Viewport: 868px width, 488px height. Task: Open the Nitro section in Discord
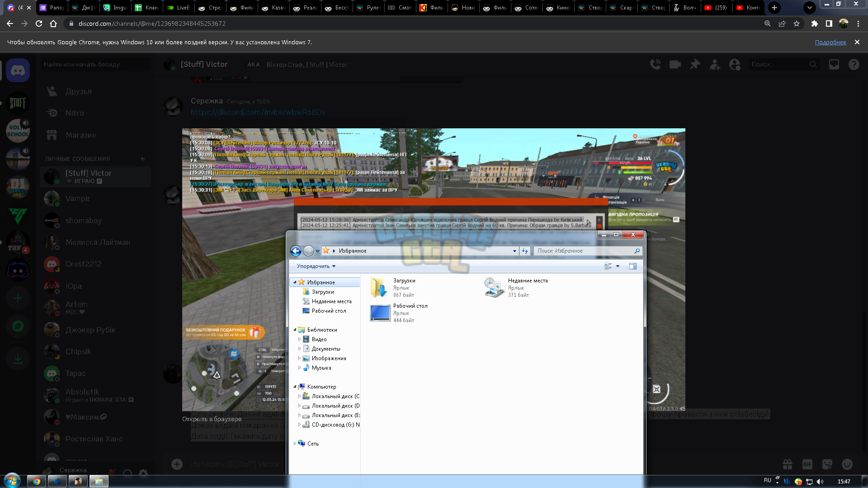(95, 113)
